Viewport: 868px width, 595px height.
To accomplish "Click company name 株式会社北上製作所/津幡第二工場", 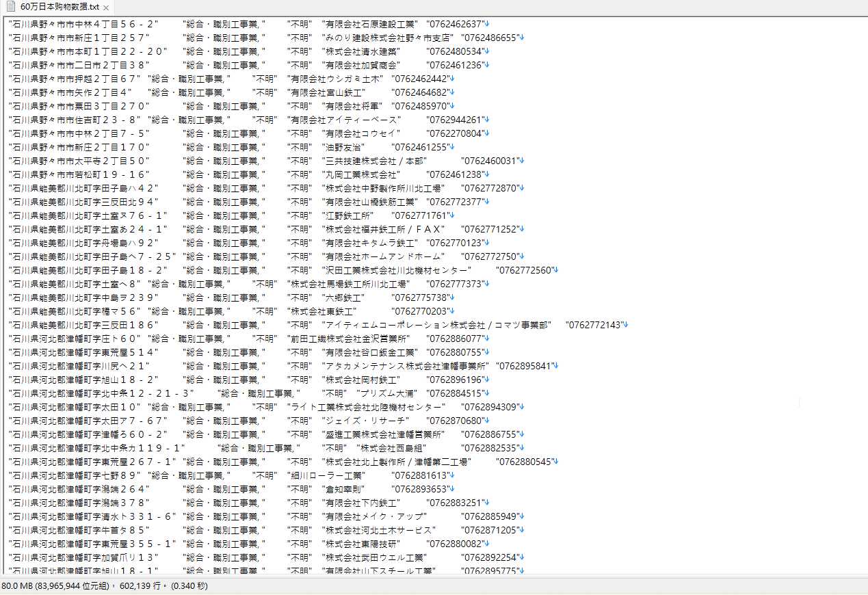I will (397, 462).
